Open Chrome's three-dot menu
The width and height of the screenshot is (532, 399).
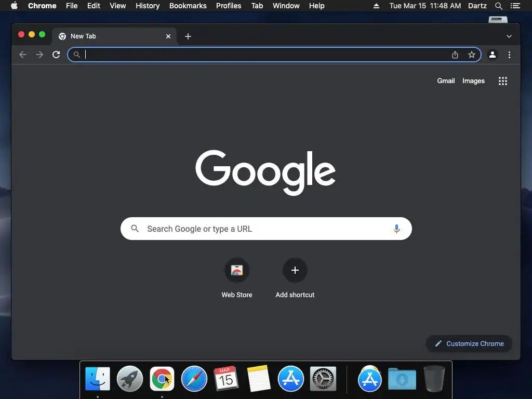(509, 55)
